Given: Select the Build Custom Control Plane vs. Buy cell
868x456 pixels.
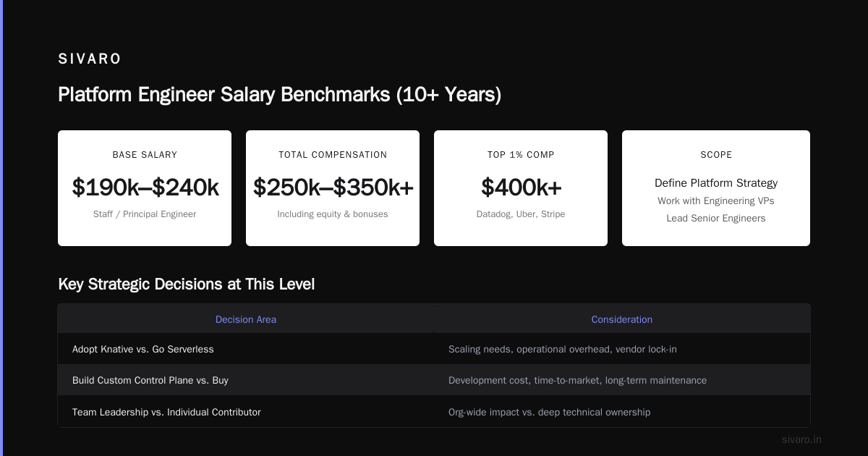Looking at the screenshot, I should 246,380.
